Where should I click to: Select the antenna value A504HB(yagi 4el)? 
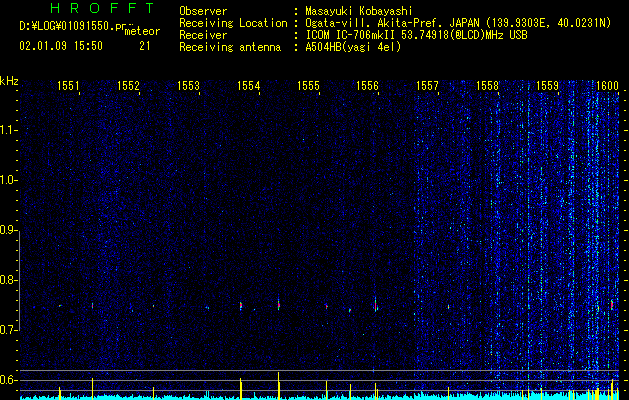(353, 47)
